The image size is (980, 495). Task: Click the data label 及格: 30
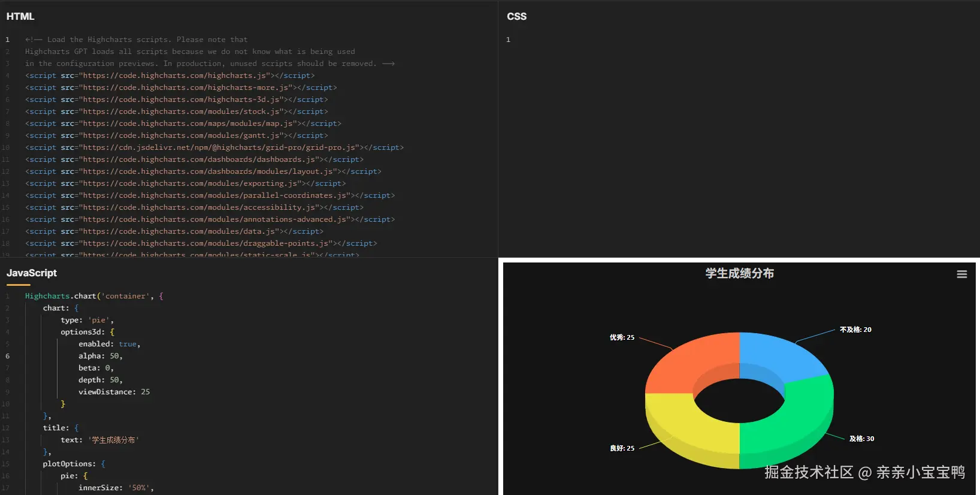click(861, 439)
